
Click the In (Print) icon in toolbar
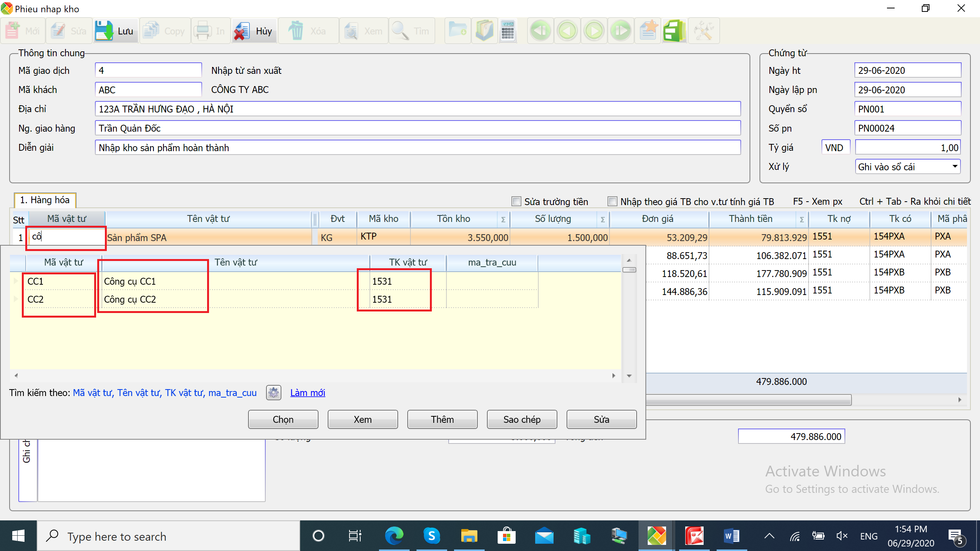click(x=209, y=31)
